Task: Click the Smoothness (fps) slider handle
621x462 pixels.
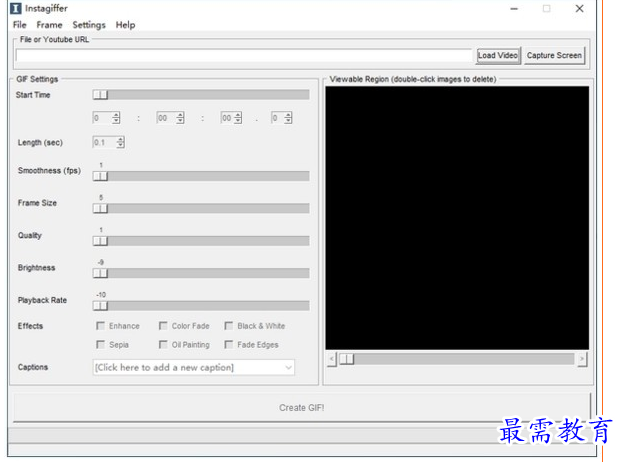Action: pyautogui.click(x=100, y=176)
